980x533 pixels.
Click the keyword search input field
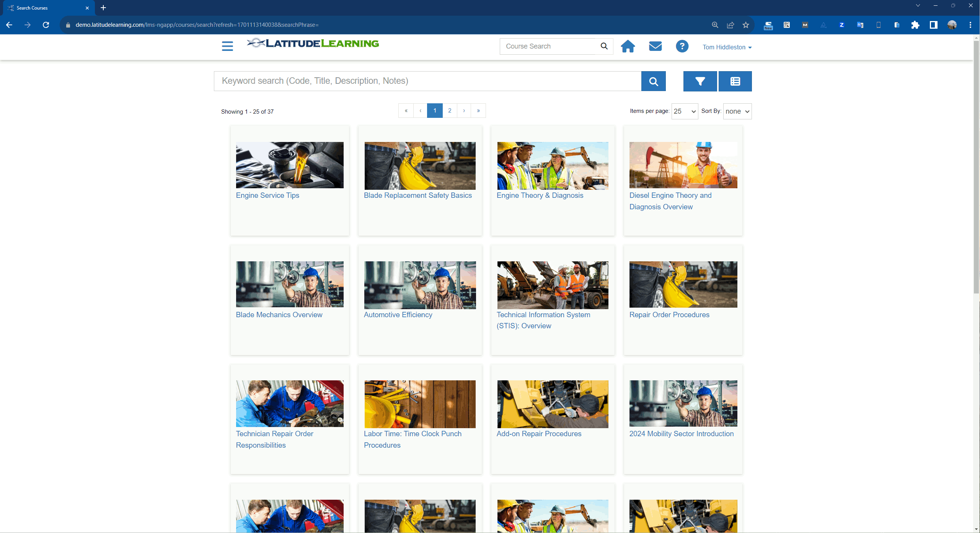421,81
